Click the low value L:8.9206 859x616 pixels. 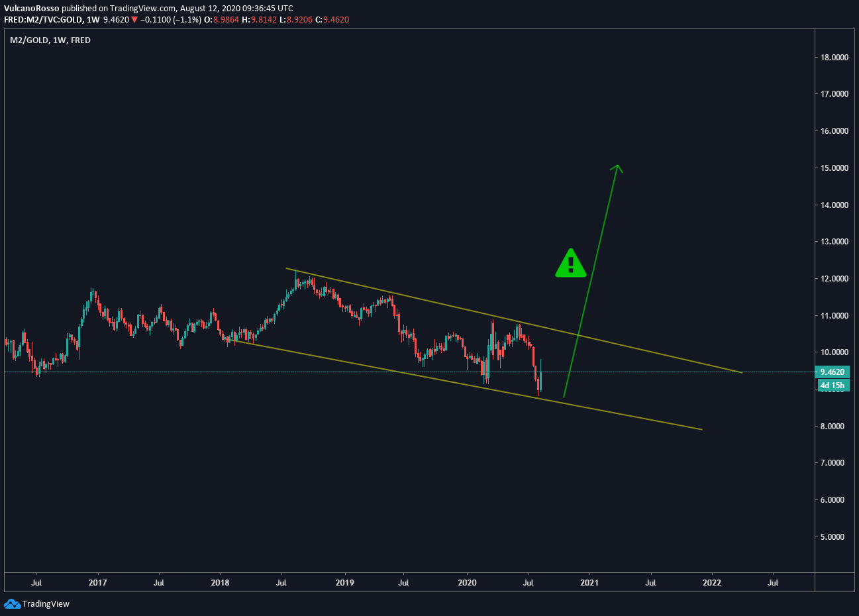(x=295, y=20)
